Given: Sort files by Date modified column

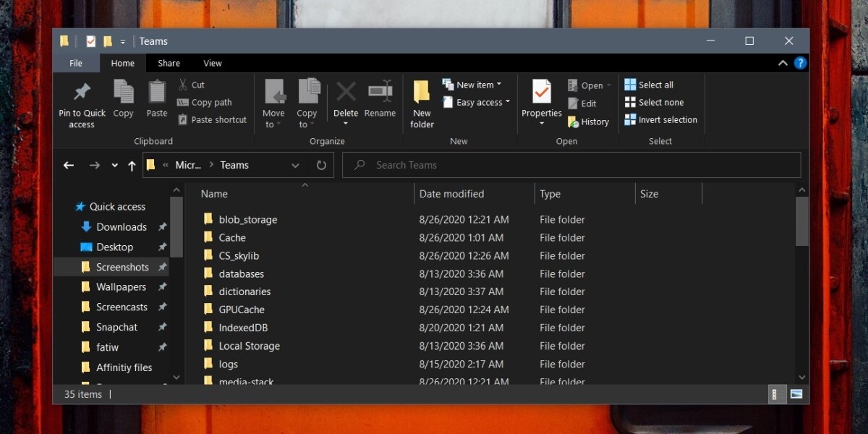Looking at the screenshot, I should coord(451,194).
